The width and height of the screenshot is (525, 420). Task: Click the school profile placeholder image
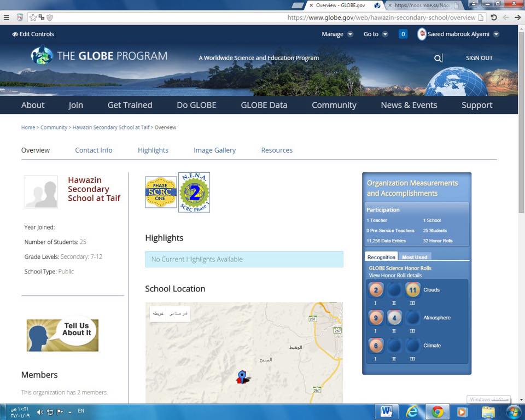[41, 192]
